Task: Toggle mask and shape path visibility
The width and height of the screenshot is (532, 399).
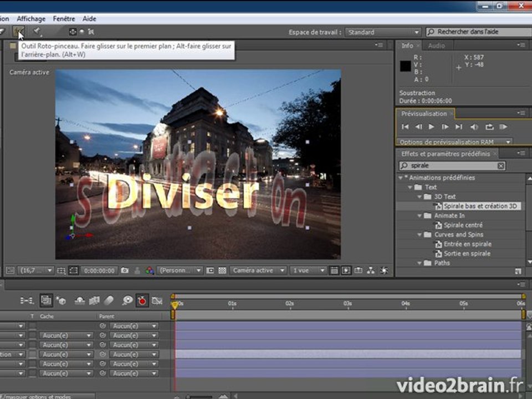Action: click(73, 270)
